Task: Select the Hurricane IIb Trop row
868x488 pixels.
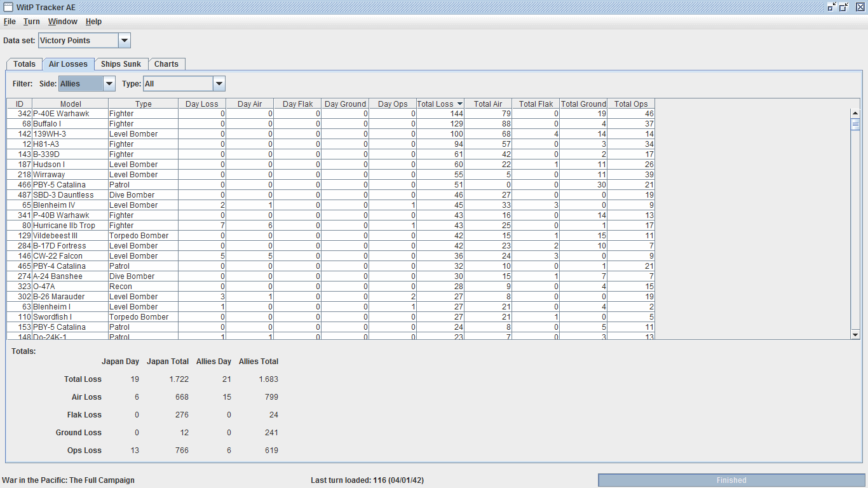Action: coord(330,226)
